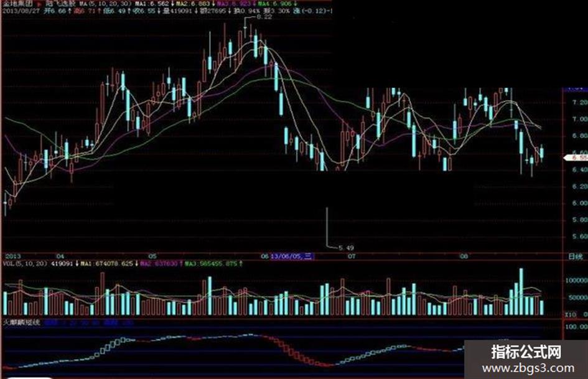The image size is (588, 379).
Task: Click the 07 month marker on time axis
Action: 352,256
